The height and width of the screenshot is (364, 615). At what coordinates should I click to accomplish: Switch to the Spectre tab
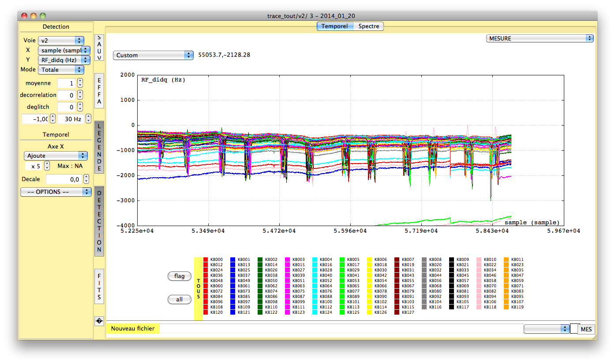click(369, 26)
